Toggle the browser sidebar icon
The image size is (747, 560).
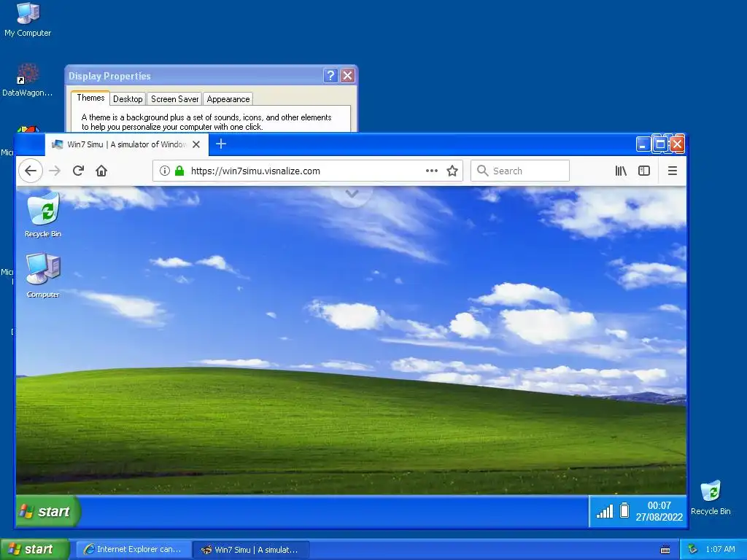pos(644,171)
